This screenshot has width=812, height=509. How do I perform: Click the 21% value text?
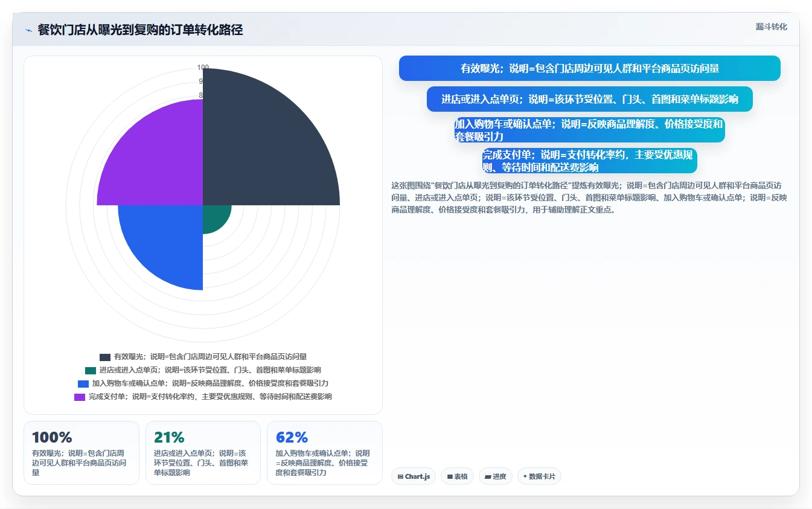click(x=169, y=437)
